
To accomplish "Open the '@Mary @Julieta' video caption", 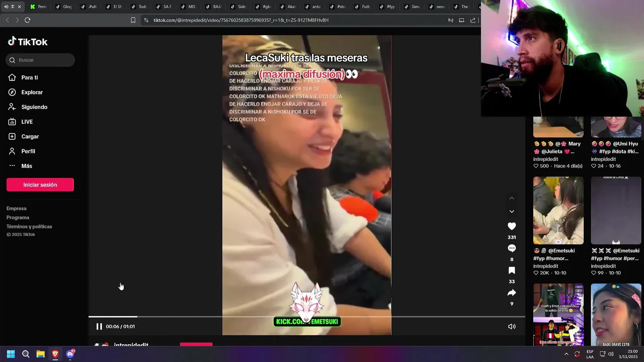I will pos(557,148).
